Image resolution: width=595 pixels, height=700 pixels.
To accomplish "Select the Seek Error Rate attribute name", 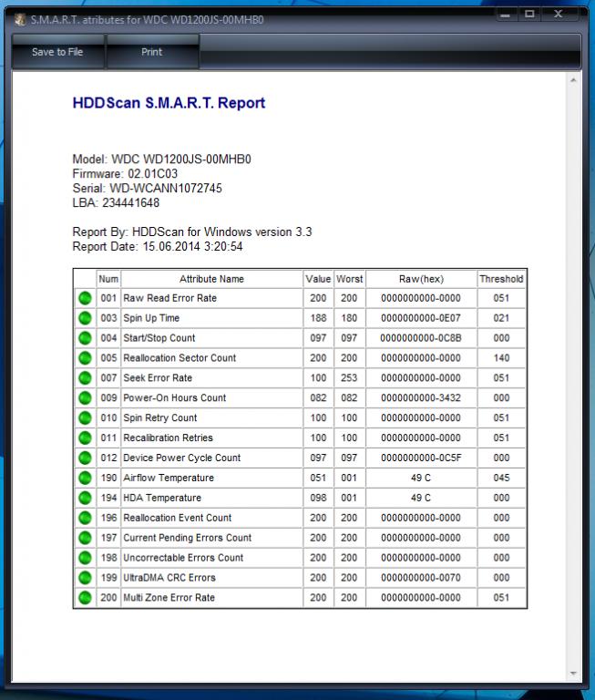I will click(158, 378).
